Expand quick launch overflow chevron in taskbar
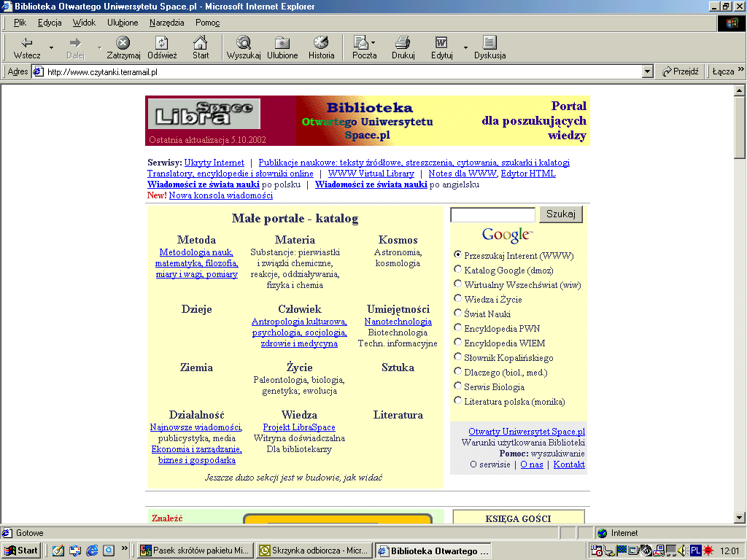The image size is (747, 560). [x=124, y=548]
